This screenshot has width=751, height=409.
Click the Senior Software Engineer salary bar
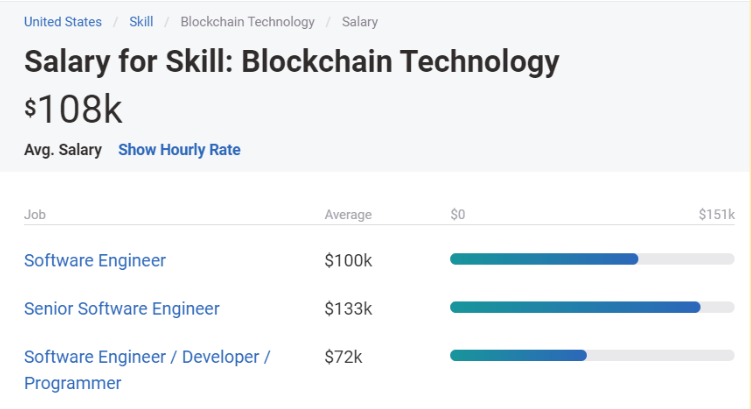[575, 307]
